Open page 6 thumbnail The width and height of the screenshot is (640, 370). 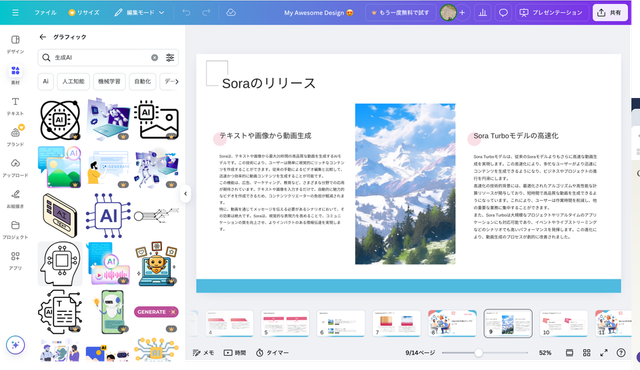tap(341, 323)
